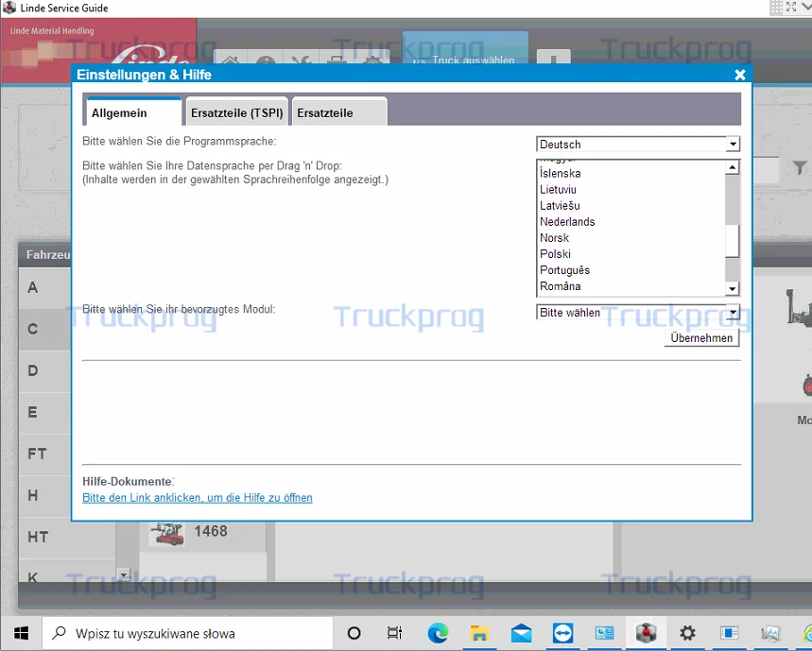
Task: Click the filter funnel icon
Action: (800, 167)
